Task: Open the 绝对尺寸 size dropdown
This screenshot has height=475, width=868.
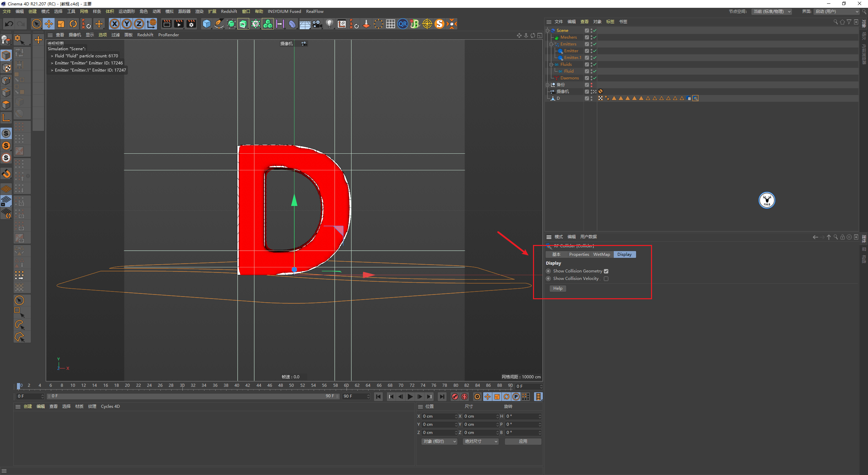Action: pos(480,441)
